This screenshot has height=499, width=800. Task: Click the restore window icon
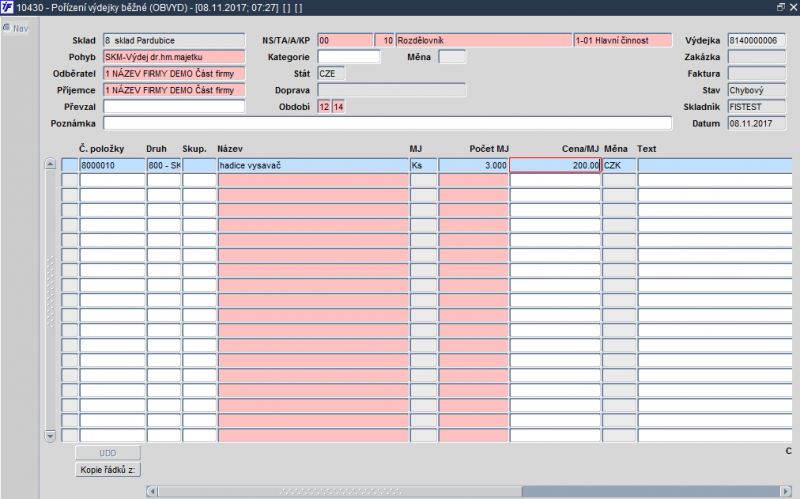[x=781, y=7]
